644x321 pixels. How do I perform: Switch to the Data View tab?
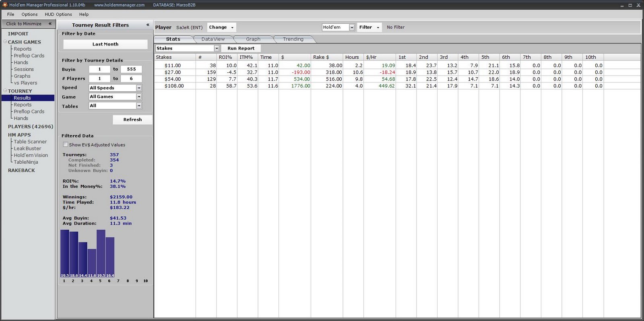(x=213, y=39)
